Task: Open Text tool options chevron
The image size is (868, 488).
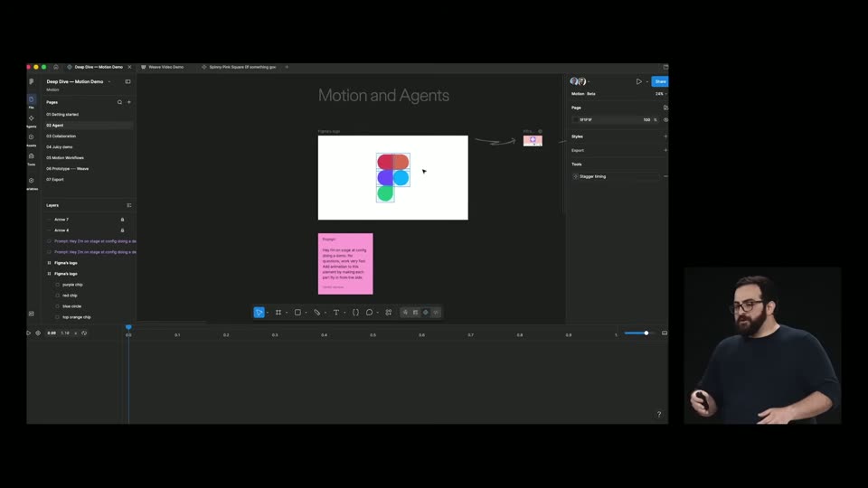Action: [344, 313]
